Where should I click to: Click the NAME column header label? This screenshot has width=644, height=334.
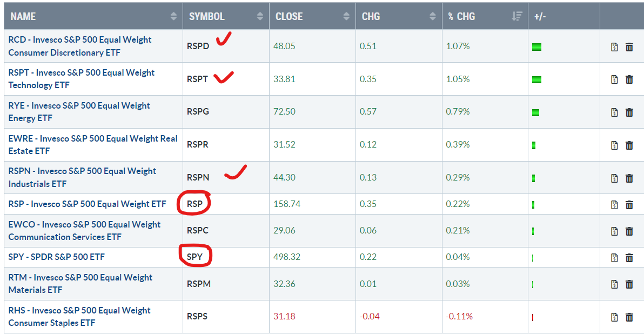[x=23, y=16]
